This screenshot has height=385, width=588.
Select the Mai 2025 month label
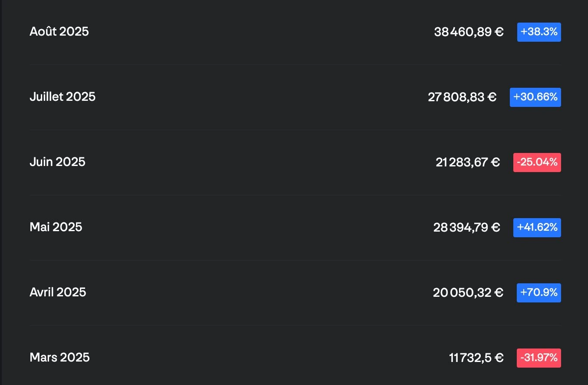coord(56,227)
